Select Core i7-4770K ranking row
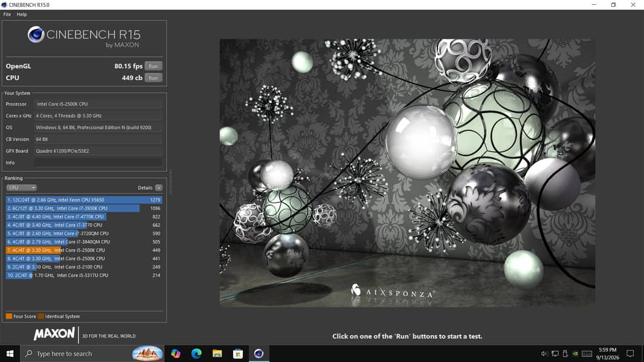 point(84,217)
